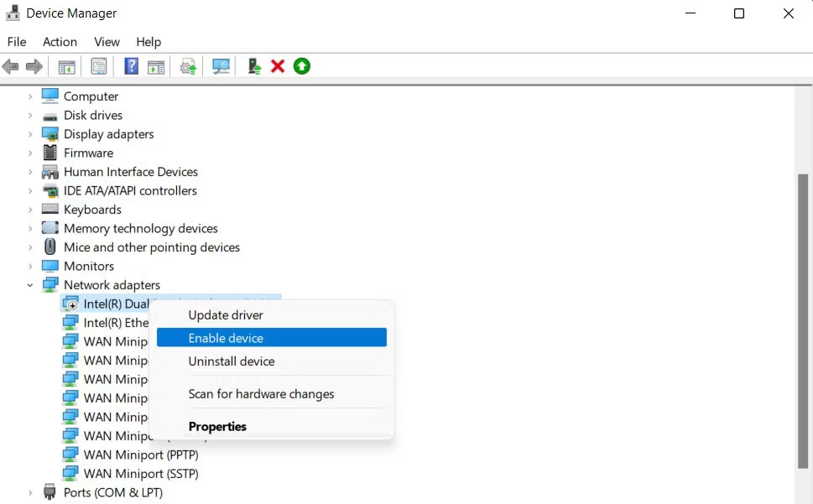
Task: Select the Display adapters category icon
Action: [50, 134]
